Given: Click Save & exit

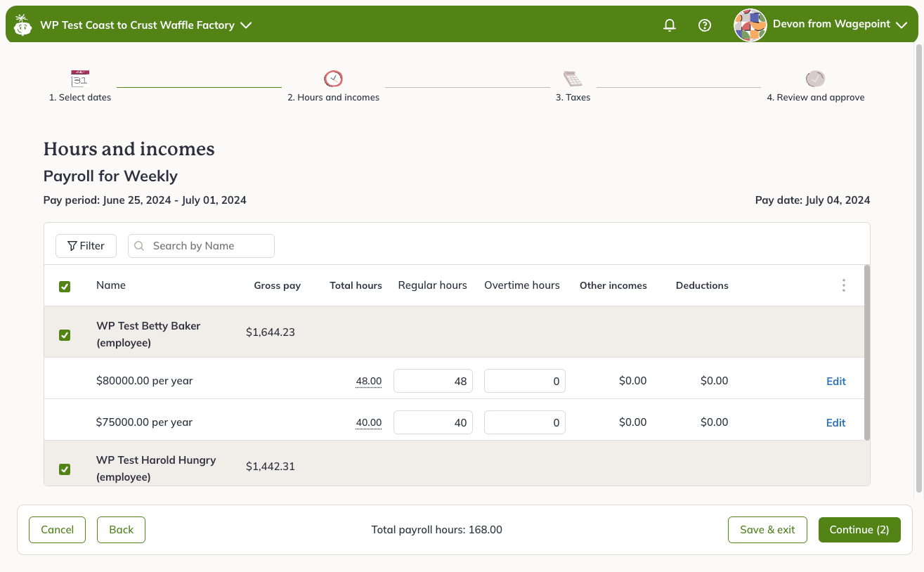Looking at the screenshot, I should [x=767, y=530].
